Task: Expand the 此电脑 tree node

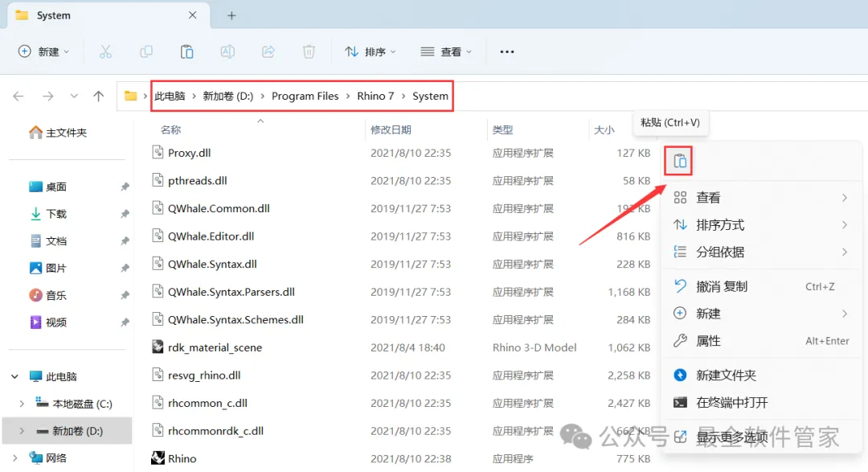Action: click(14, 376)
